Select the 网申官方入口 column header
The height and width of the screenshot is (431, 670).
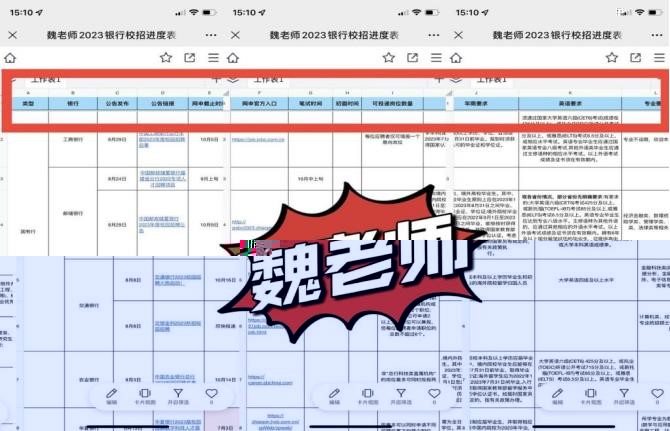259,103
